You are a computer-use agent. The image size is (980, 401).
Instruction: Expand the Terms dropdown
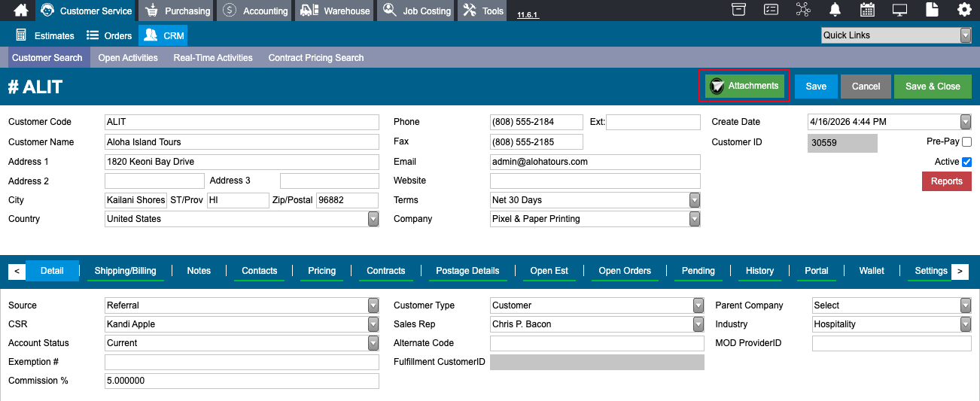pos(695,200)
